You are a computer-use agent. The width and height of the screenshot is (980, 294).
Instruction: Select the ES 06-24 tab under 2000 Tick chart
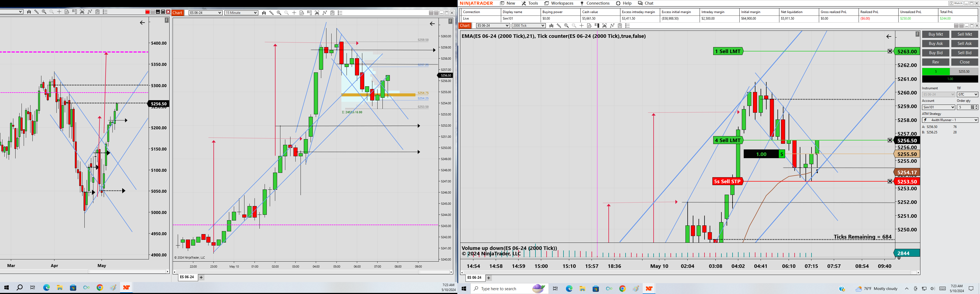(x=474, y=278)
